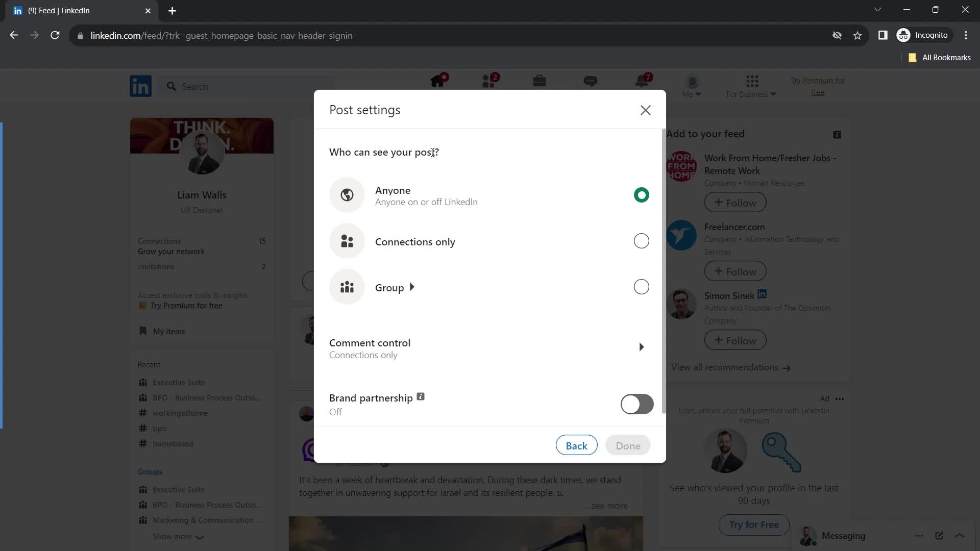Image resolution: width=980 pixels, height=551 pixels.
Task: Select the Connections only radio button
Action: point(641,241)
